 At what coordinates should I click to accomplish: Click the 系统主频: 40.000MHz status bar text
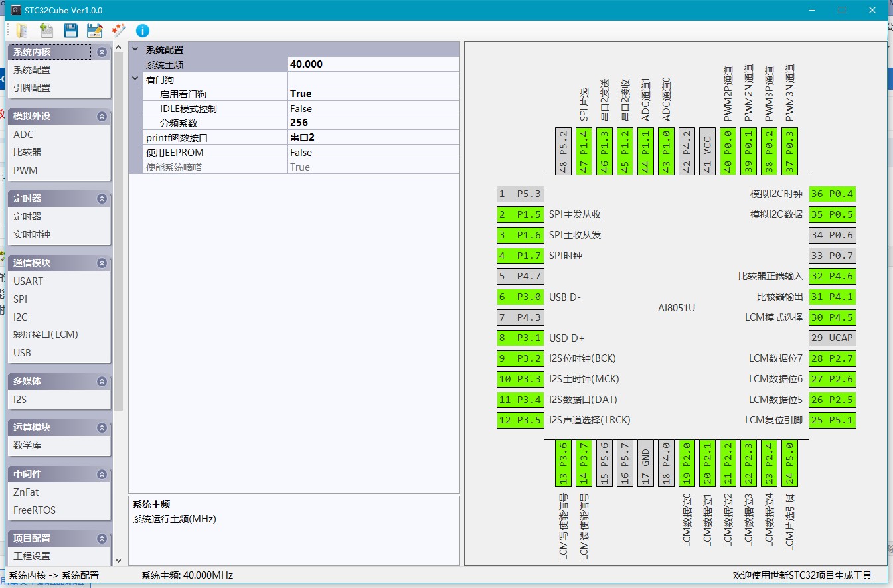point(187,575)
